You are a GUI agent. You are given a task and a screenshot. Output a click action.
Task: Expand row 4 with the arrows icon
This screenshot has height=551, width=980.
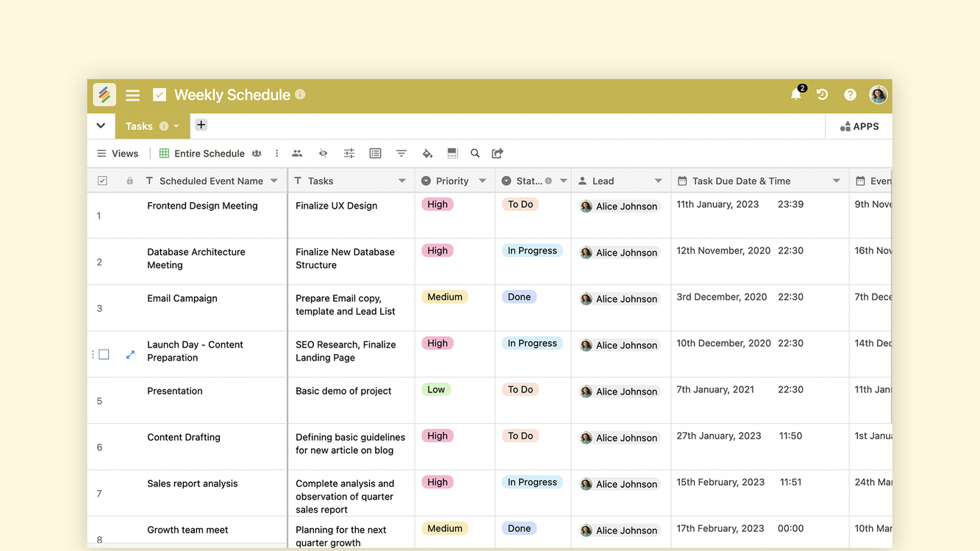pos(130,355)
